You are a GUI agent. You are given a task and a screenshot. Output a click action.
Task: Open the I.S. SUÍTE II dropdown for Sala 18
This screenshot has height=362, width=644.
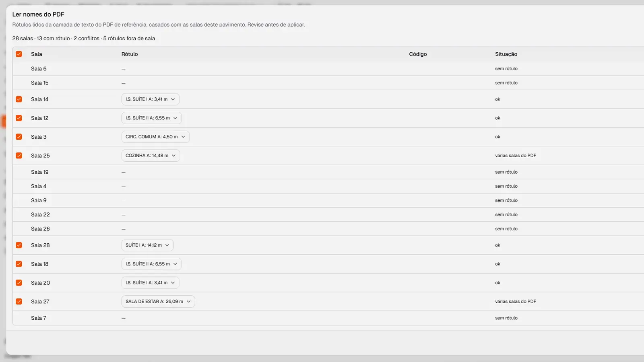click(151, 264)
